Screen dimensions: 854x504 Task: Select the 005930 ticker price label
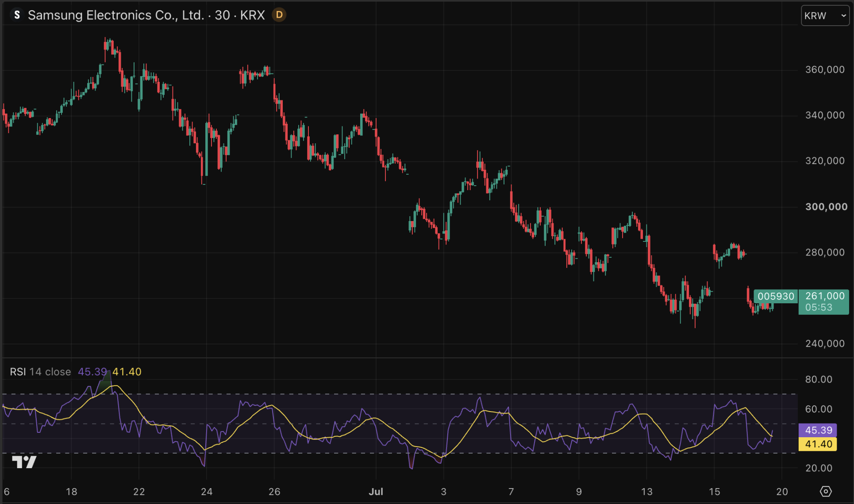[x=776, y=296]
